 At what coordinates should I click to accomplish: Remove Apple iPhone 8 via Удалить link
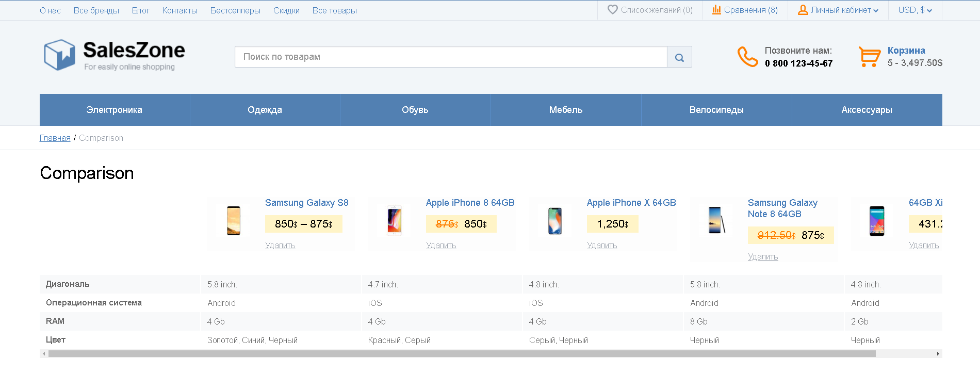coord(441,245)
